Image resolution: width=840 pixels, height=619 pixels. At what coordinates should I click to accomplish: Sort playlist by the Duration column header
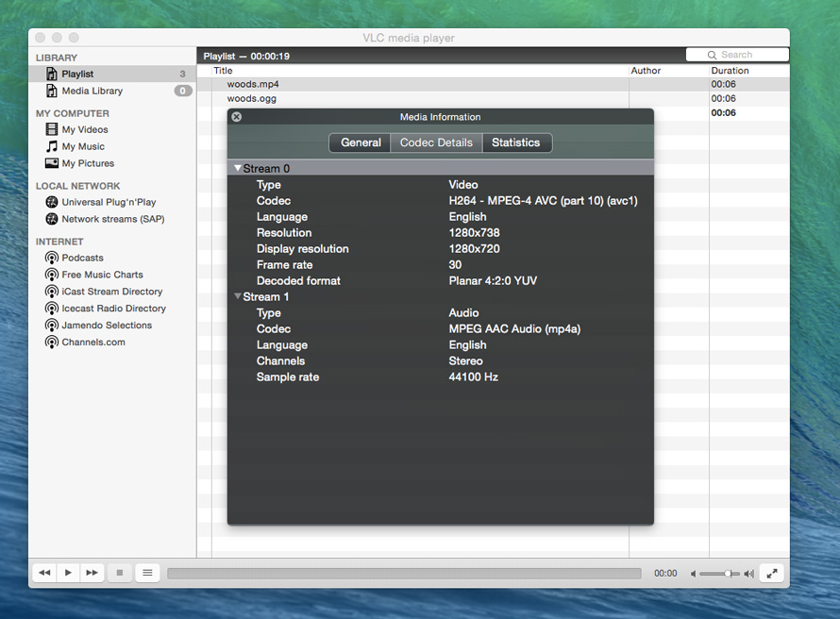click(x=749, y=71)
